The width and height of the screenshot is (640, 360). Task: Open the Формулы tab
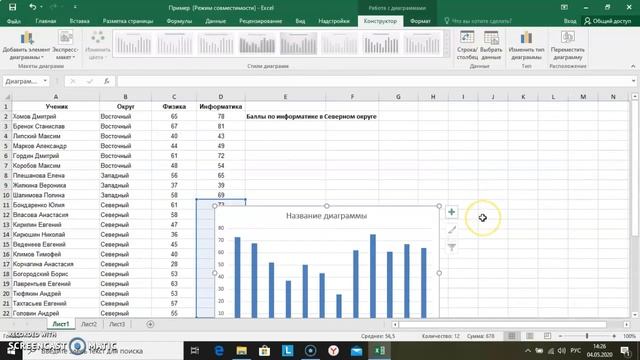pyautogui.click(x=179, y=21)
